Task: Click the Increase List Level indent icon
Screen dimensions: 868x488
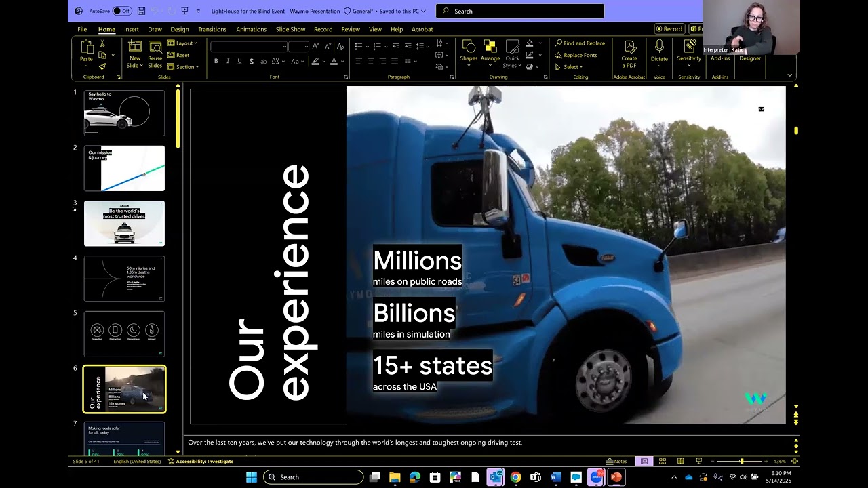Action: (x=408, y=46)
